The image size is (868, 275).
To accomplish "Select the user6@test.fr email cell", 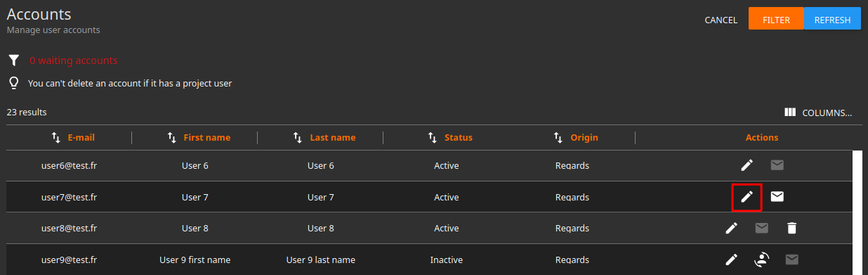I will pyautogui.click(x=69, y=166).
